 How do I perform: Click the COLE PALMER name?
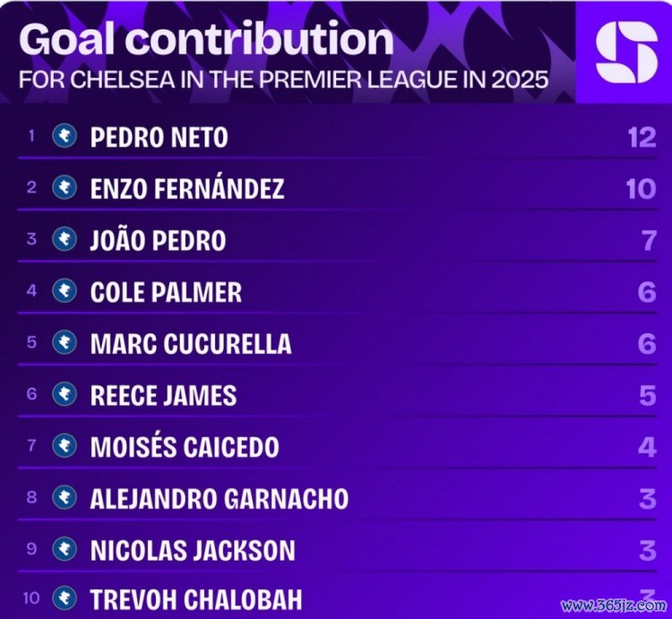pyautogui.click(x=166, y=292)
